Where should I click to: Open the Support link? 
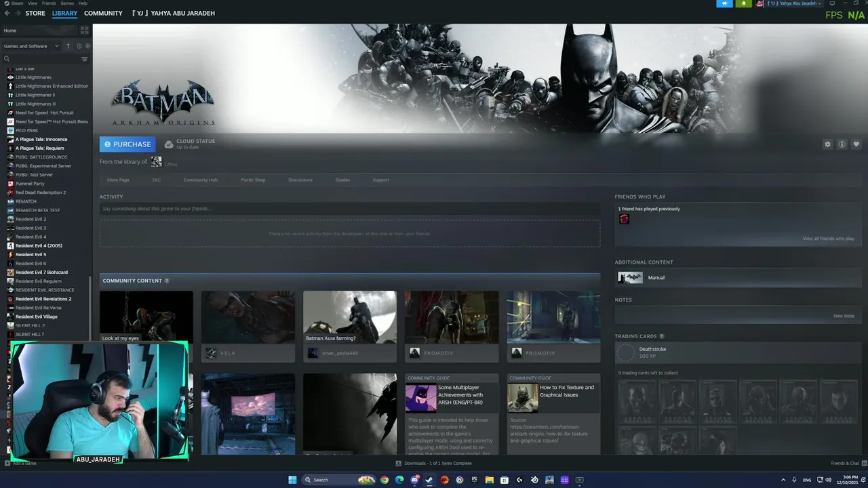pos(380,180)
